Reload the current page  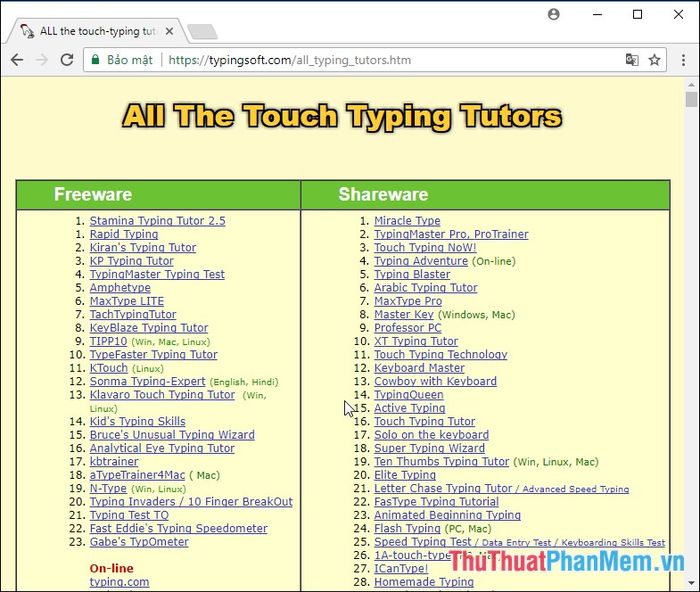(x=67, y=60)
